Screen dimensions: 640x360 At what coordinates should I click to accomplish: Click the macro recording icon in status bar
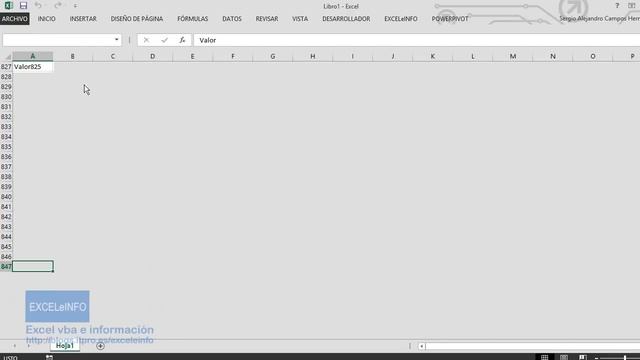49,358
